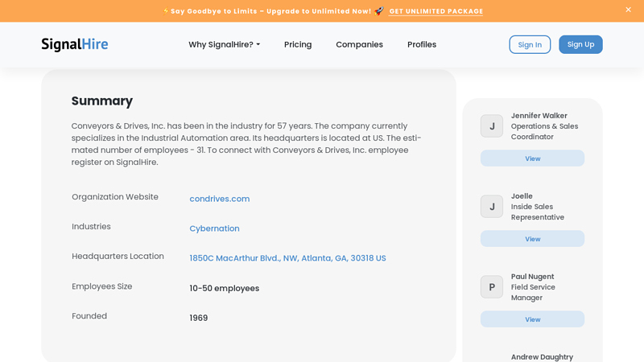This screenshot has width=644, height=362.
Task: Click Jennifer Walker's J avatar icon
Action: [492, 126]
